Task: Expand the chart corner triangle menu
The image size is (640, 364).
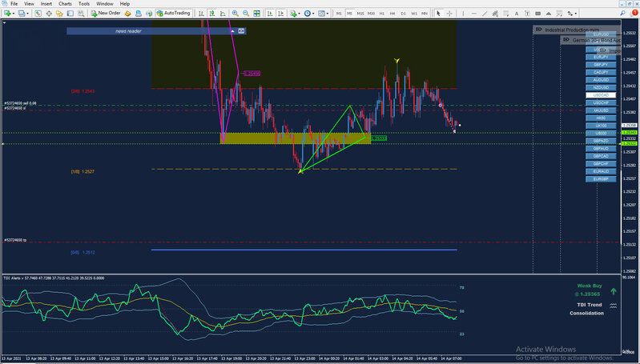Action: 4,23
